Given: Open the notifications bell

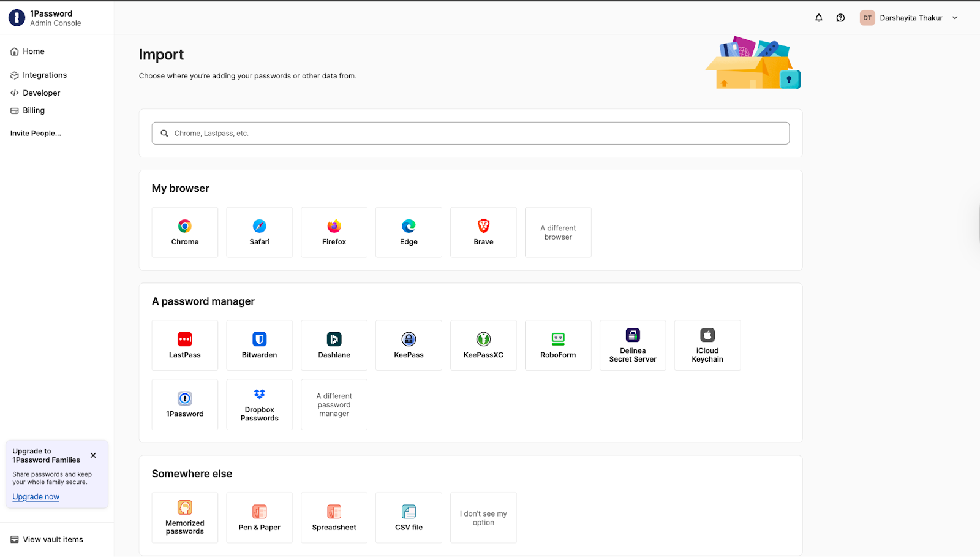Looking at the screenshot, I should coord(819,18).
